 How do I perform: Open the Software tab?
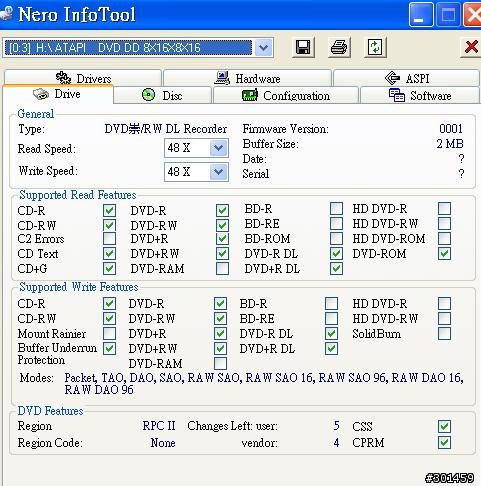[x=420, y=95]
